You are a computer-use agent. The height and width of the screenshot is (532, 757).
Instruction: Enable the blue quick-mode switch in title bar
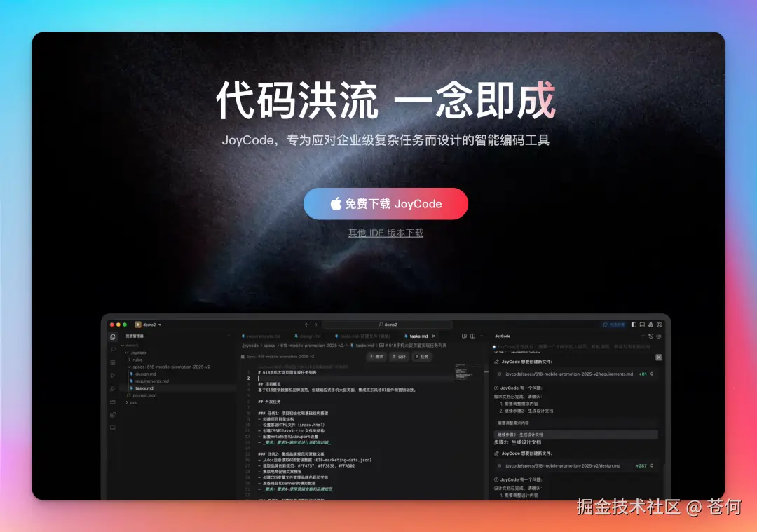tap(614, 325)
